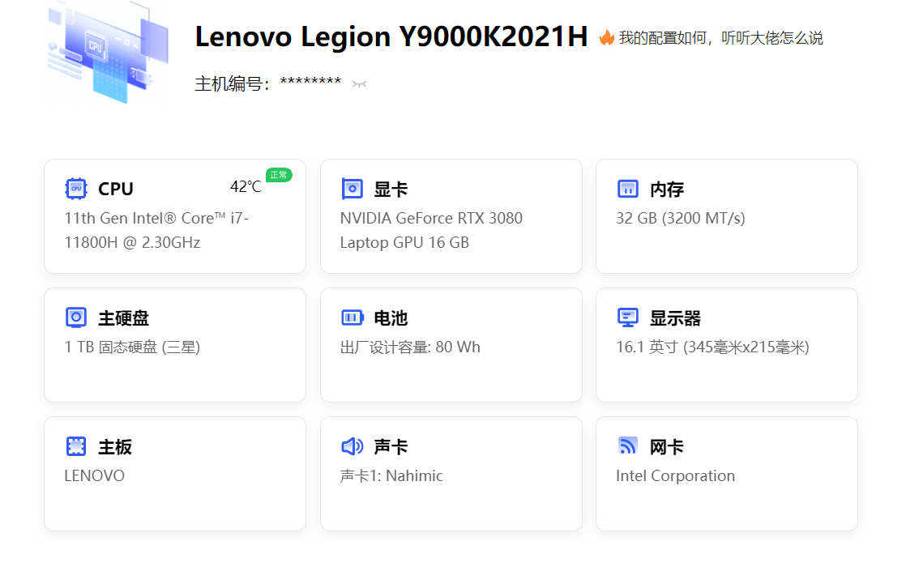The height and width of the screenshot is (588, 906).
Task: Click the 网卡 heading text
Action: point(667,446)
